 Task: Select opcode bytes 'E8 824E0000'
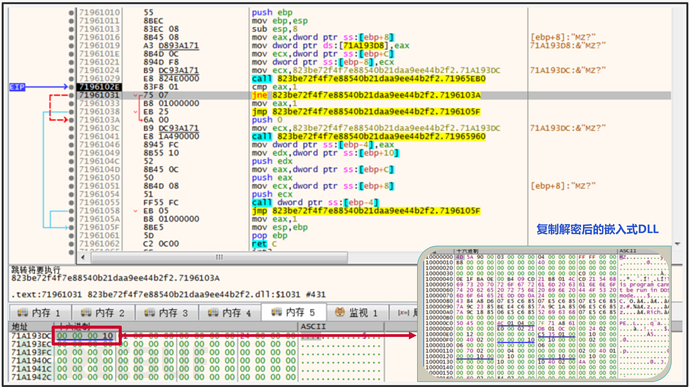[x=171, y=79]
